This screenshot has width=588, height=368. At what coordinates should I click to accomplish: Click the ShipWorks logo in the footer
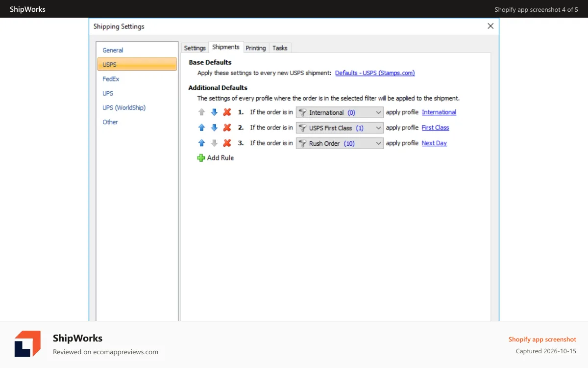(27, 343)
